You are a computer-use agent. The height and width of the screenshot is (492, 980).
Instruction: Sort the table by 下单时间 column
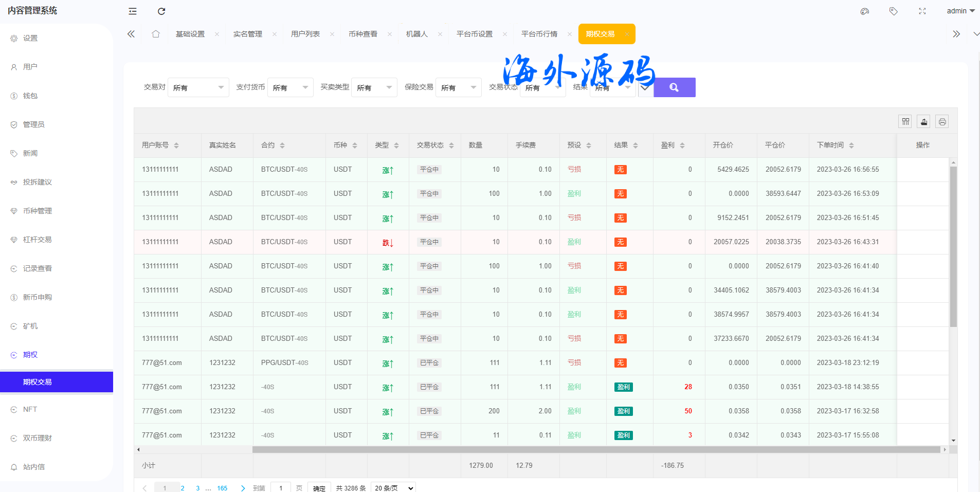[x=851, y=145]
